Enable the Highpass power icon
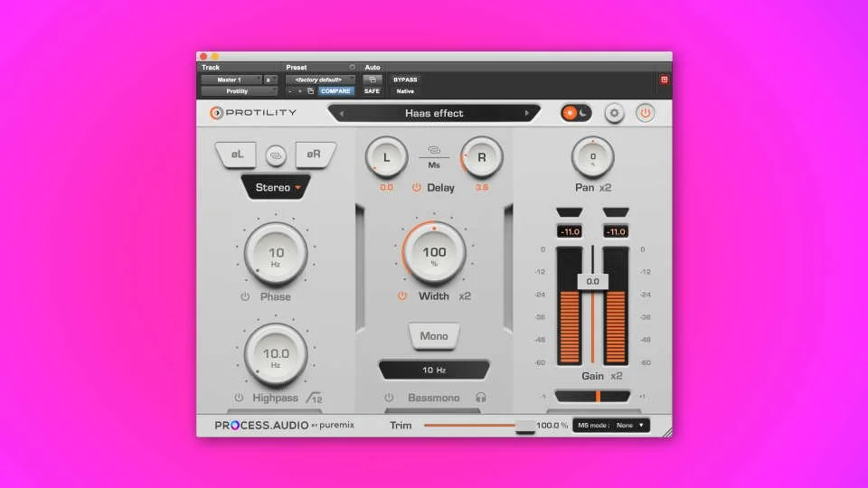Viewport: 868px width, 488px height. pos(239,398)
